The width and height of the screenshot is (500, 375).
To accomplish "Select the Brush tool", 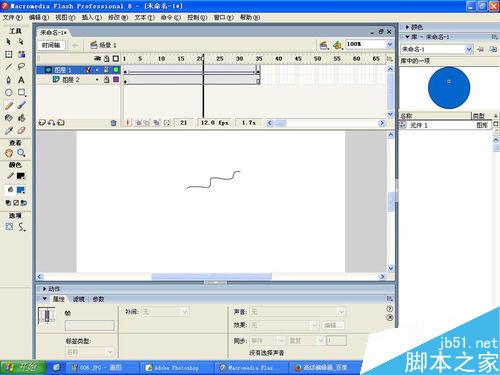I will (21, 105).
